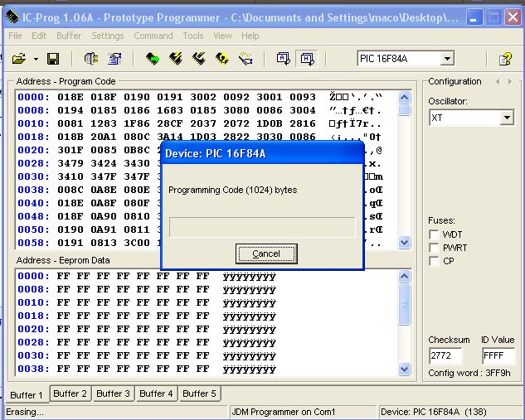Cancel the programming operation
This screenshot has width=525, height=420.
click(x=265, y=253)
